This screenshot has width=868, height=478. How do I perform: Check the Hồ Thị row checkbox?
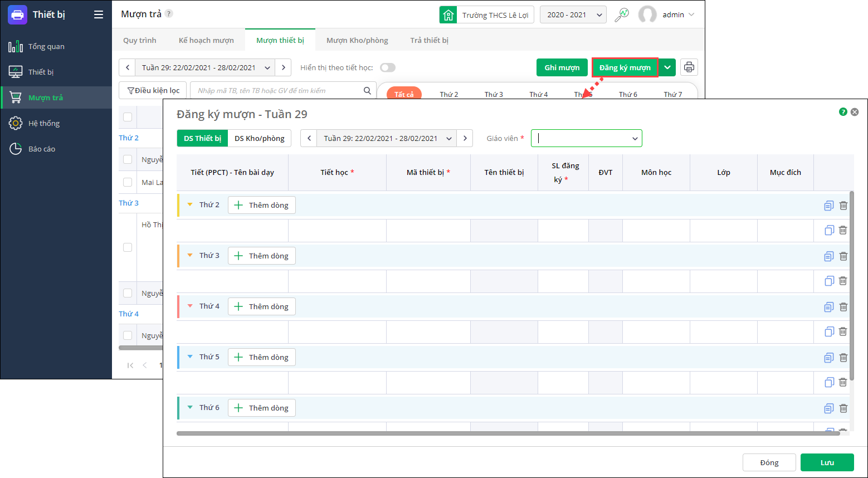point(128,247)
